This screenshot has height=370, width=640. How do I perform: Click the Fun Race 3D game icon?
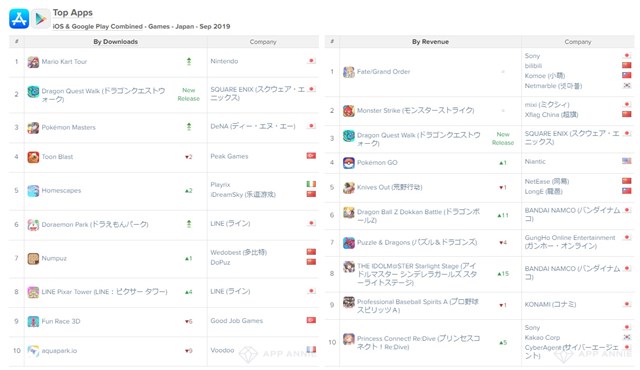coord(33,321)
